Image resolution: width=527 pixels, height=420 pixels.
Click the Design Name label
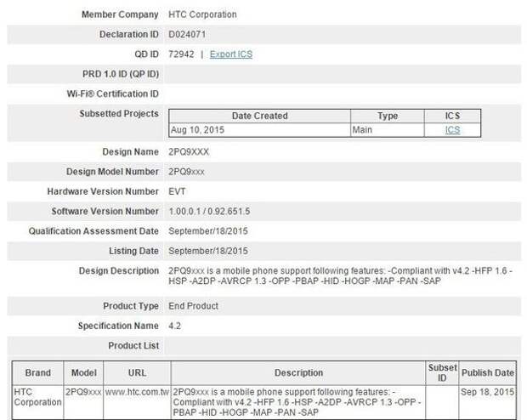tap(130, 152)
